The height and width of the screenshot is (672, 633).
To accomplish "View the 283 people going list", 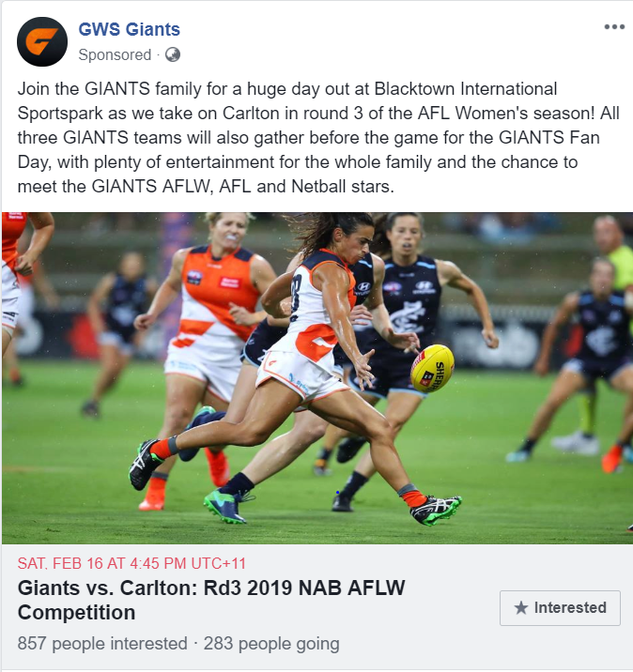I will coord(271,643).
